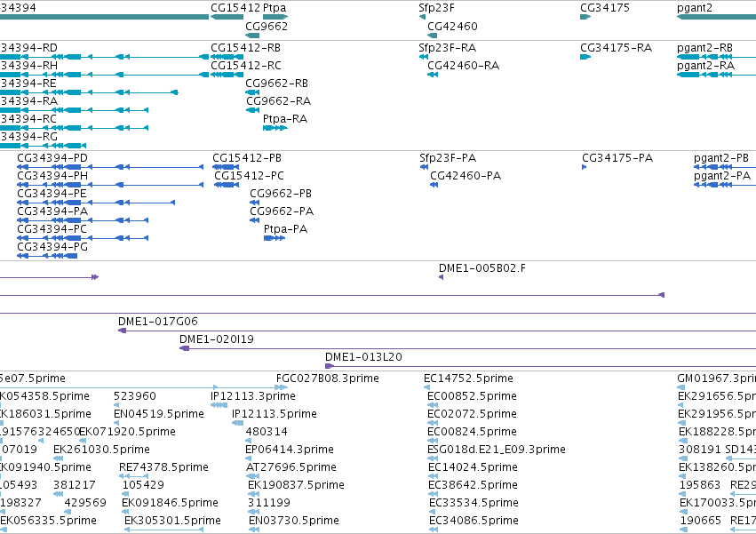Select feature label 523960
756x534 pixels.
point(135,396)
